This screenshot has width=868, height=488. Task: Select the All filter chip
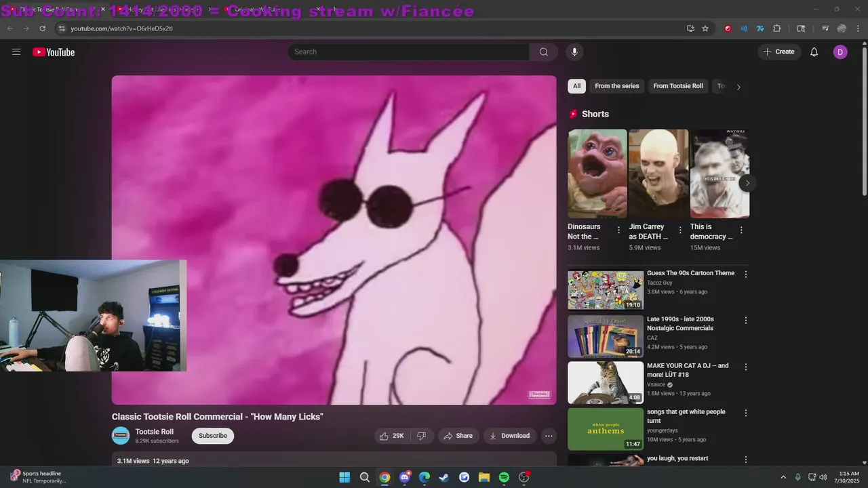coord(576,86)
